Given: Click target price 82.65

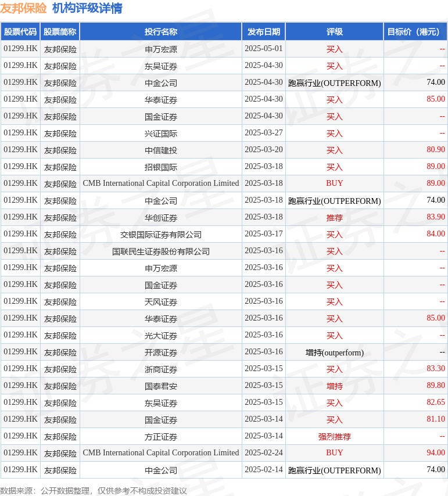Looking at the screenshot, I should (x=436, y=402).
